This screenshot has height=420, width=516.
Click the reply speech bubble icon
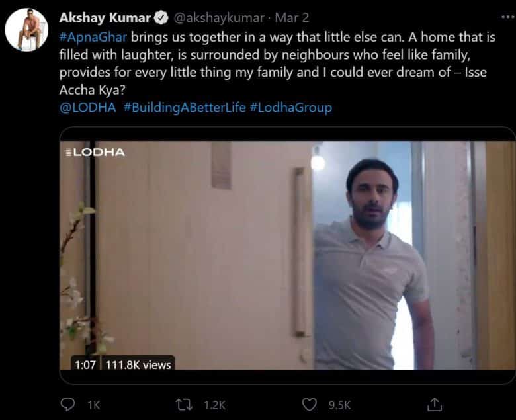point(67,404)
